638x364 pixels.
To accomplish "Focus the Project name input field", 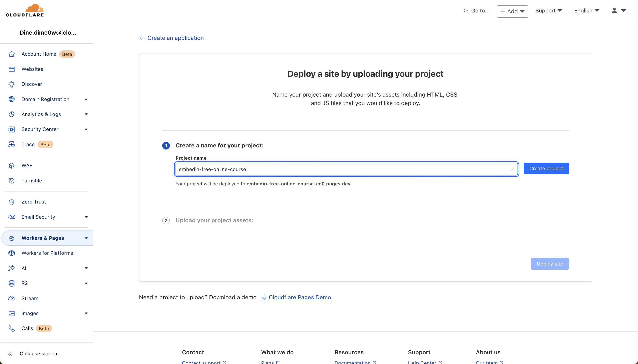I will (346, 169).
